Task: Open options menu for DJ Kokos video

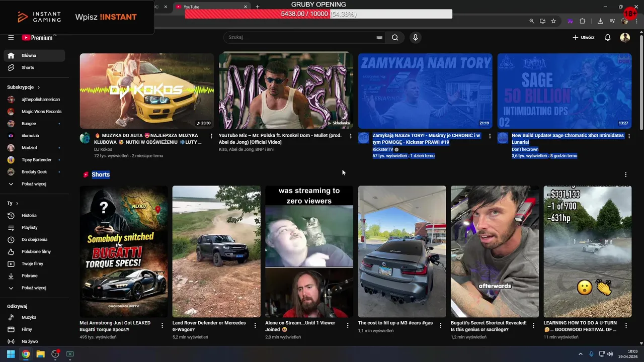Action: tap(211, 136)
